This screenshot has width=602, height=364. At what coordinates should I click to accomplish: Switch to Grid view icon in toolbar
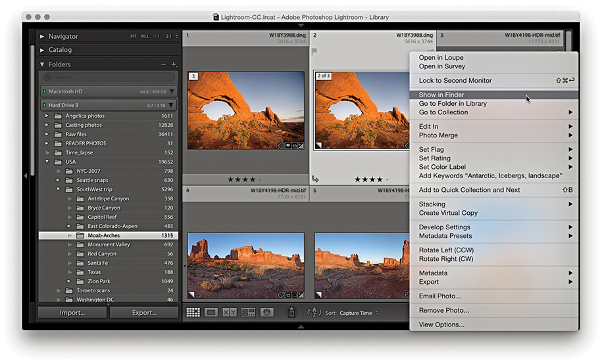[193, 313]
